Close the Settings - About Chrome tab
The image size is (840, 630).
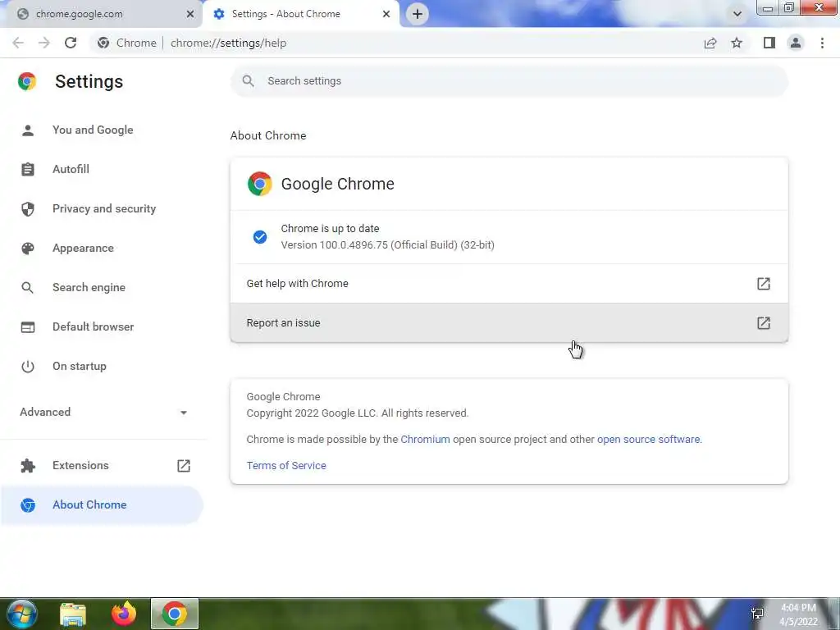[386, 14]
